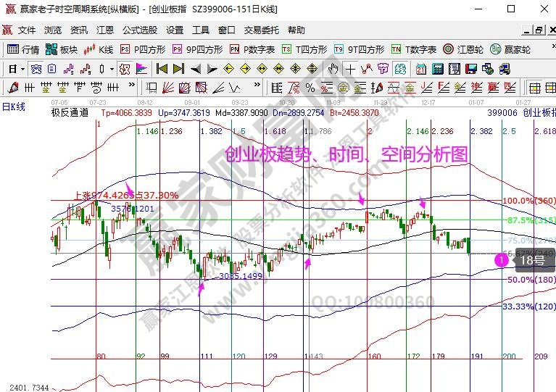This screenshot has height=392, width=556.
Task: Open the P四方形 square tool
Action: click(x=143, y=49)
